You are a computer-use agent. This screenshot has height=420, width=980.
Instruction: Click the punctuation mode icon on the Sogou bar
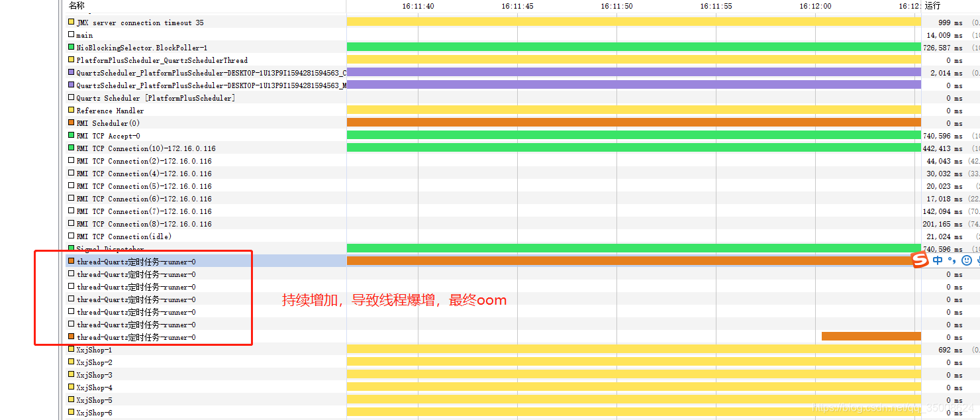(x=952, y=260)
